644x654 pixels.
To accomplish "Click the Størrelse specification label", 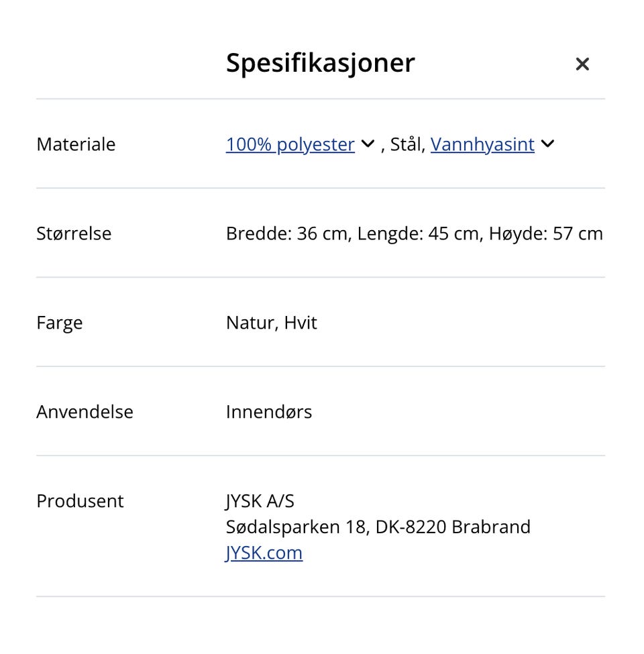I will click(x=74, y=233).
